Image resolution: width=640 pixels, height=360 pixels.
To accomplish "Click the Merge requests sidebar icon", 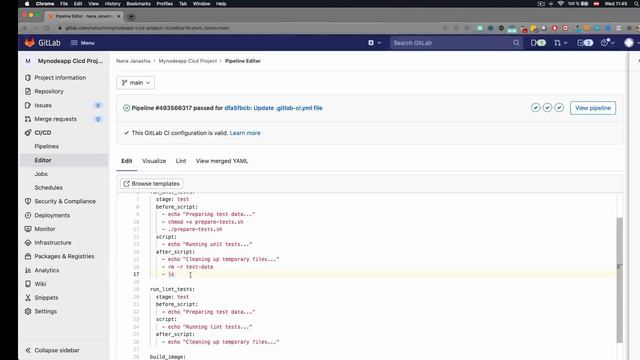I will [28, 119].
